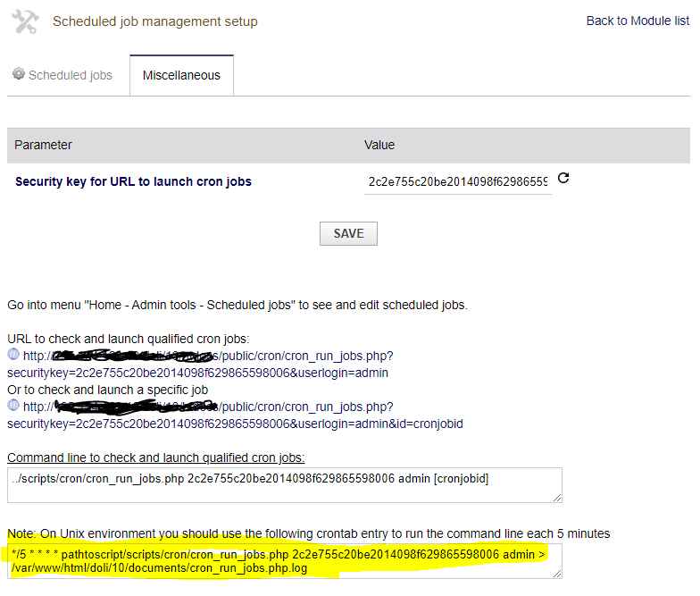Open the Scheduled jobs tab
The width and height of the screenshot is (700, 596).
[x=70, y=75]
